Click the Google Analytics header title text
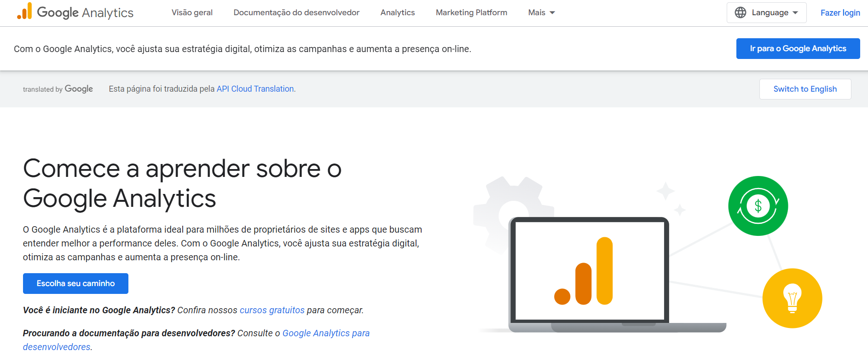Image resolution: width=868 pixels, height=363 pixels. 85,12
